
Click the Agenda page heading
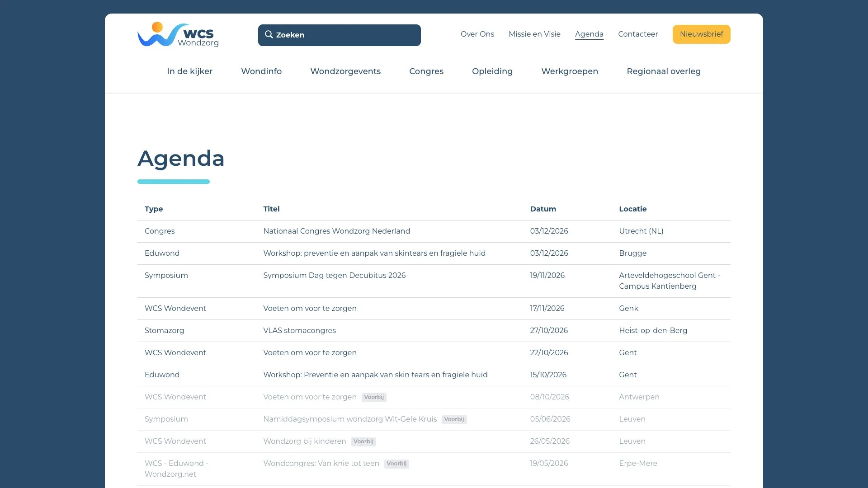pyautogui.click(x=181, y=158)
